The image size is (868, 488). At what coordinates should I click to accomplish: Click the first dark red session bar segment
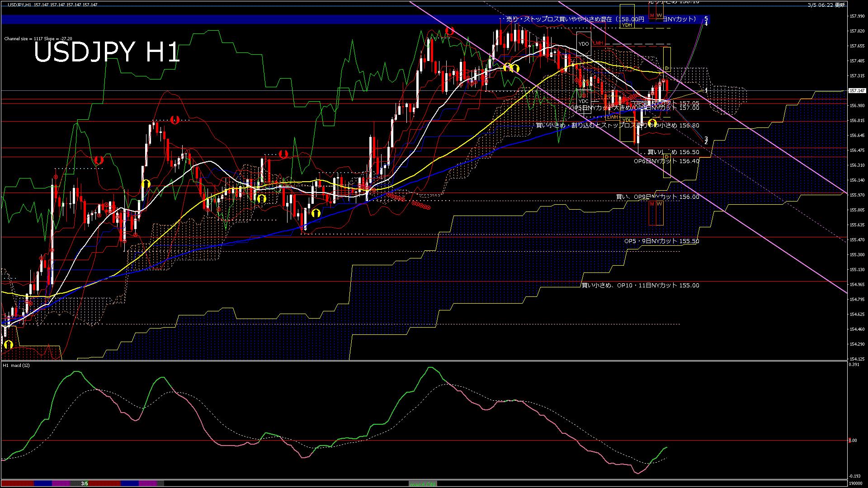(17, 483)
